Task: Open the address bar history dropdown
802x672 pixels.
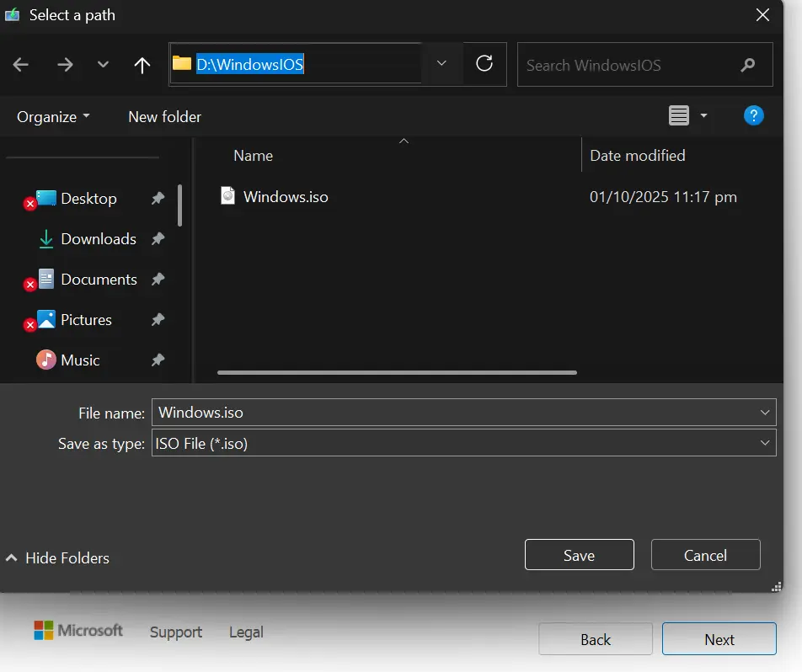Action: [441, 64]
